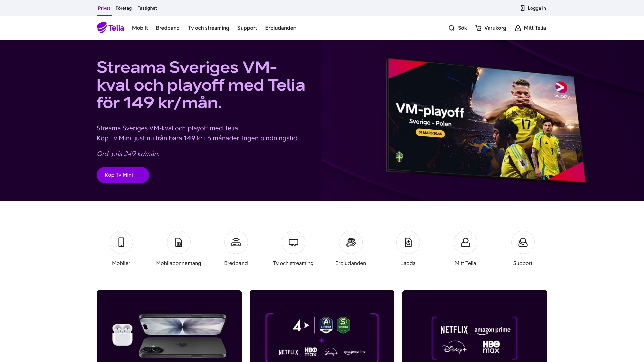Screen dimensions: 644x362
Task: Open Mobilabonnemang via the SIM card icon
Action: tap(178, 242)
